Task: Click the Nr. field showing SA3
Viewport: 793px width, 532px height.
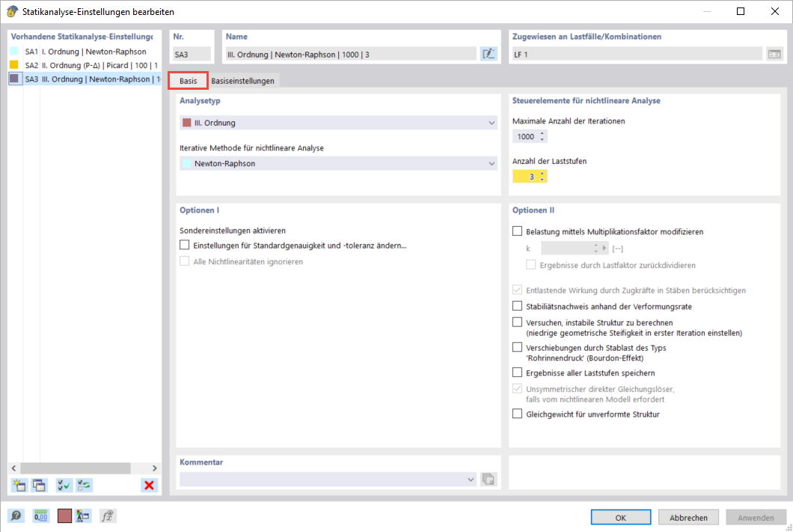Action: (192, 54)
